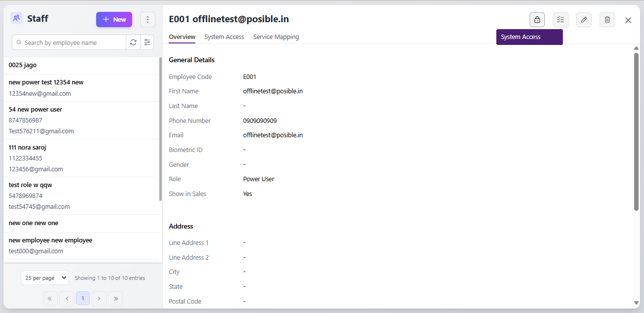The image size is (644, 313).
Task: Click the System Access lock icon
Action: click(x=537, y=20)
